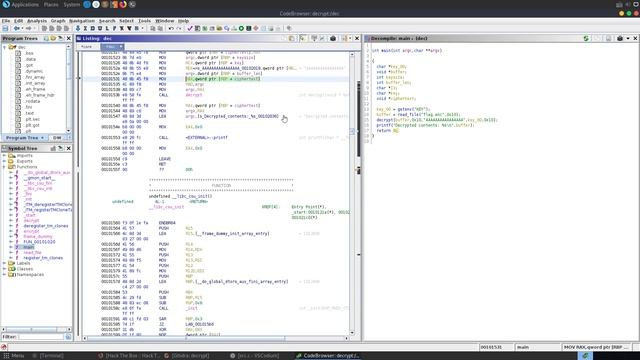The height and width of the screenshot is (360, 640).
Task: Click the open folder icon in Program Trees header
Action: point(53,38)
